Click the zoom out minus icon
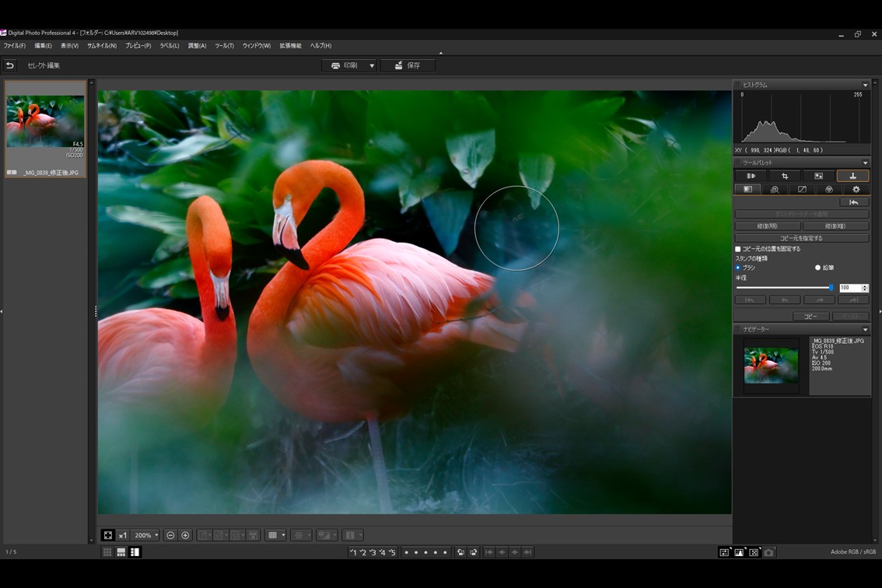The width and height of the screenshot is (882, 588). click(x=170, y=535)
